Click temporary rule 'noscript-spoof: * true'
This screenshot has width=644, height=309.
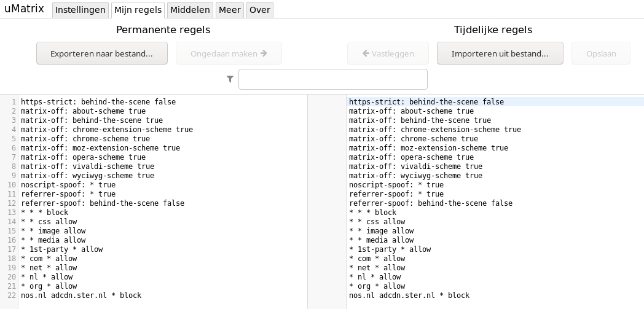pos(396,185)
